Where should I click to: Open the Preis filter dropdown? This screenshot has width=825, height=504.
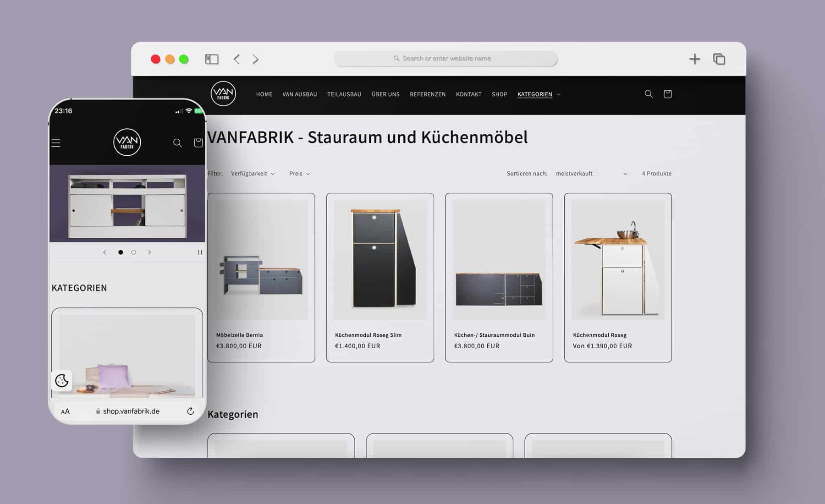coord(299,173)
